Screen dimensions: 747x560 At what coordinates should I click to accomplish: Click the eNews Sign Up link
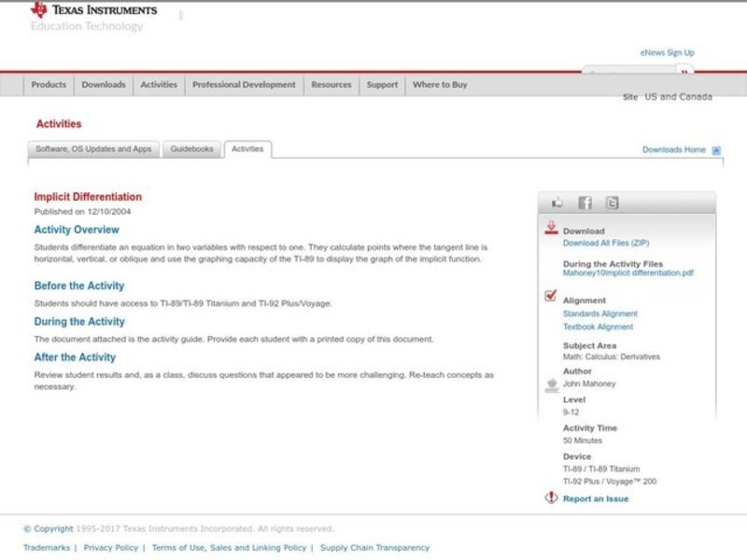pos(667,53)
